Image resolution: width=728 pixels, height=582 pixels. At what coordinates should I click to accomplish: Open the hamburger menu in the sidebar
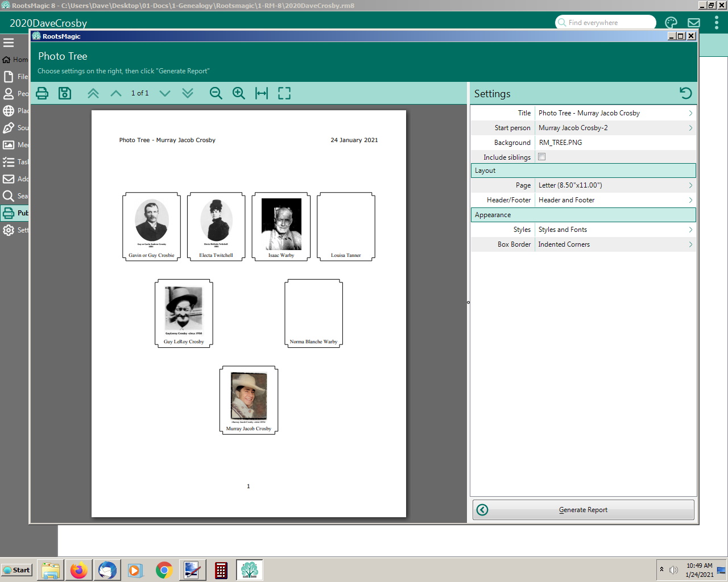coord(9,43)
